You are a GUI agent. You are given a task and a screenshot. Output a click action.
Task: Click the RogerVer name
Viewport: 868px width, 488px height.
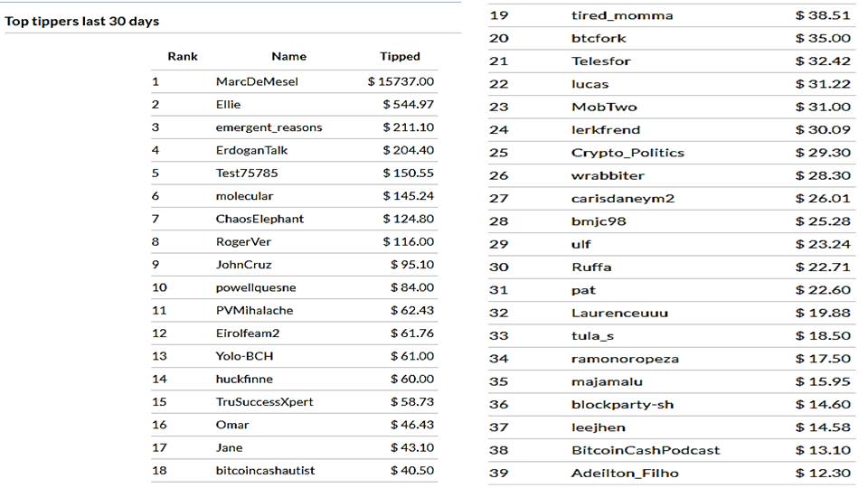pyautogui.click(x=243, y=242)
